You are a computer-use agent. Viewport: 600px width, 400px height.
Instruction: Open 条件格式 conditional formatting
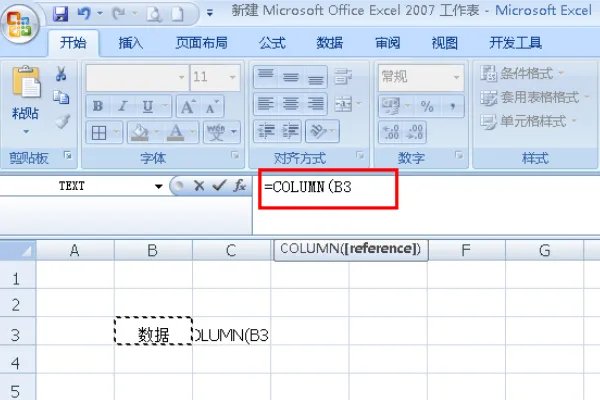(x=522, y=73)
